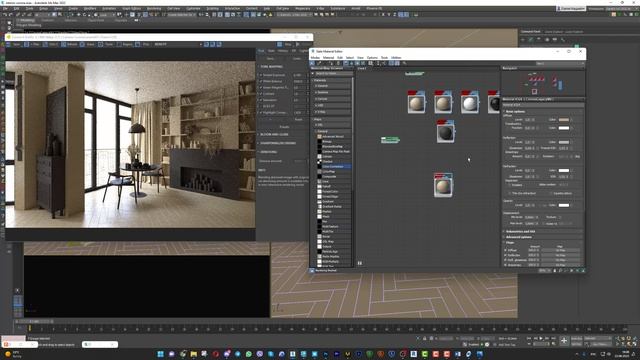Click Erase button in Corona frame buffer
Image resolution: width=640 pixels, height=360 pixels.
[x=87, y=44]
